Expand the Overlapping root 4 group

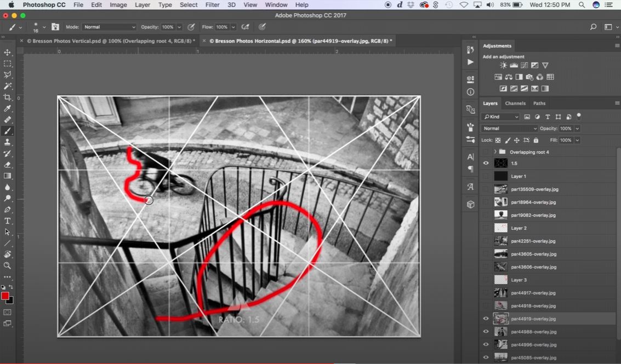pyautogui.click(x=495, y=152)
